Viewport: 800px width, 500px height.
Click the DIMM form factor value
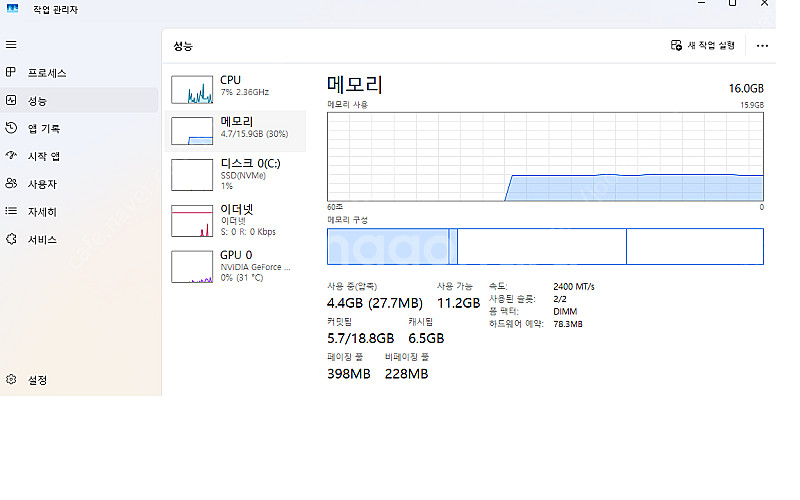pyautogui.click(x=565, y=311)
